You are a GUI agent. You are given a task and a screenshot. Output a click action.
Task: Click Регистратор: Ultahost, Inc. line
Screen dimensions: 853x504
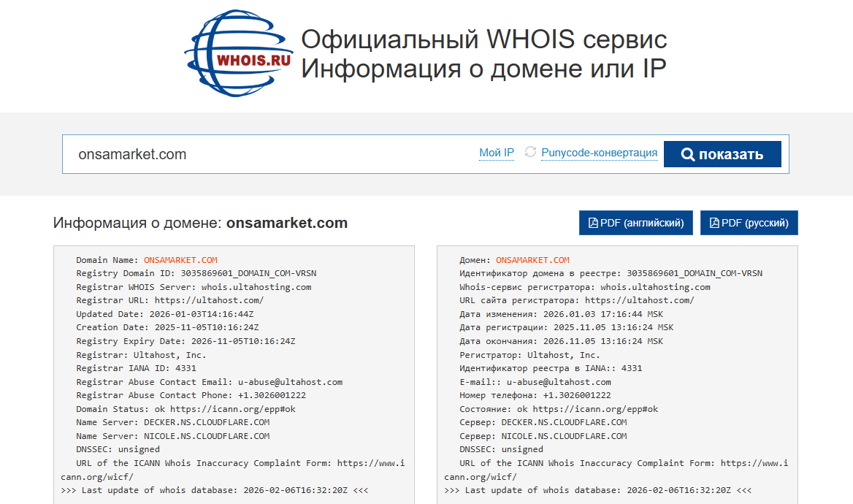(529, 355)
